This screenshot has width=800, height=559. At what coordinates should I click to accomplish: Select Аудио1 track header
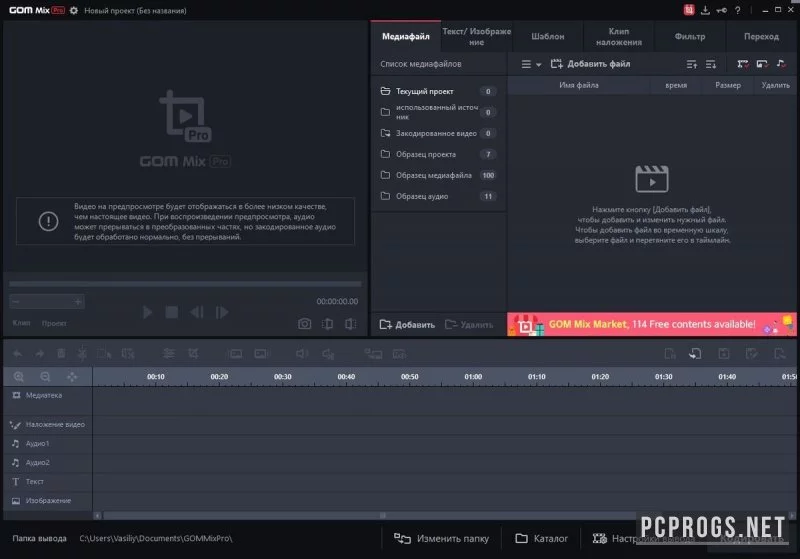point(47,444)
